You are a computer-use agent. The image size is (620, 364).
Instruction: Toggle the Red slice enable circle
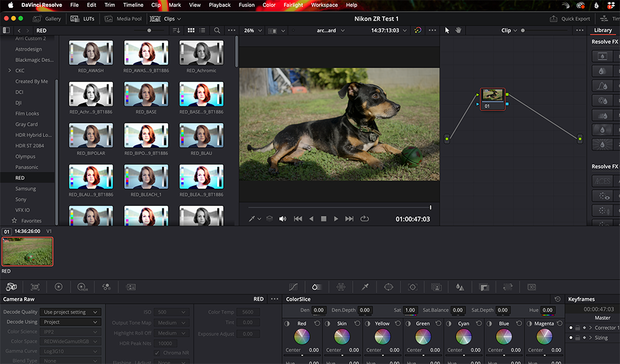click(287, 324)
